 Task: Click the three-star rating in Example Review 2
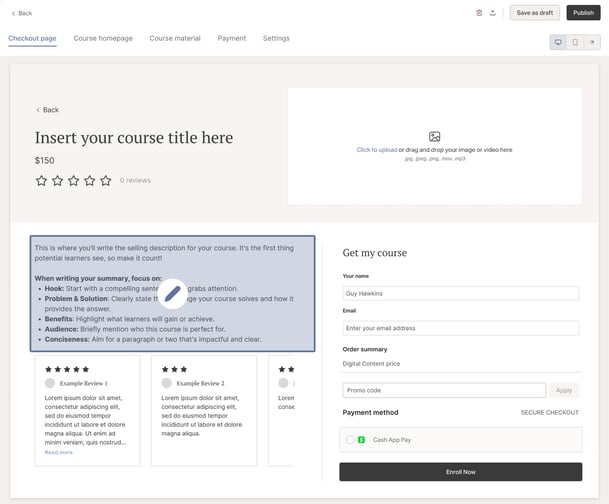[x=174, y=369]
